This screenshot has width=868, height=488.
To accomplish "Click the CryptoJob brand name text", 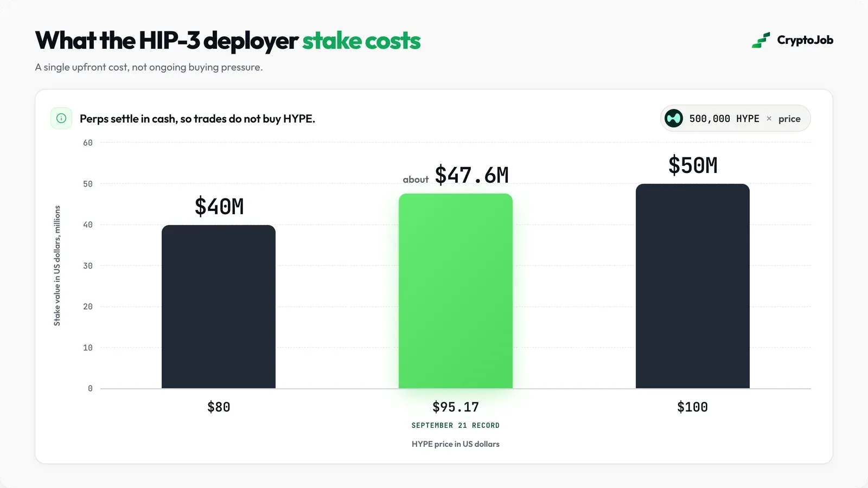I will pyautogui.click(x=805, y=40).
